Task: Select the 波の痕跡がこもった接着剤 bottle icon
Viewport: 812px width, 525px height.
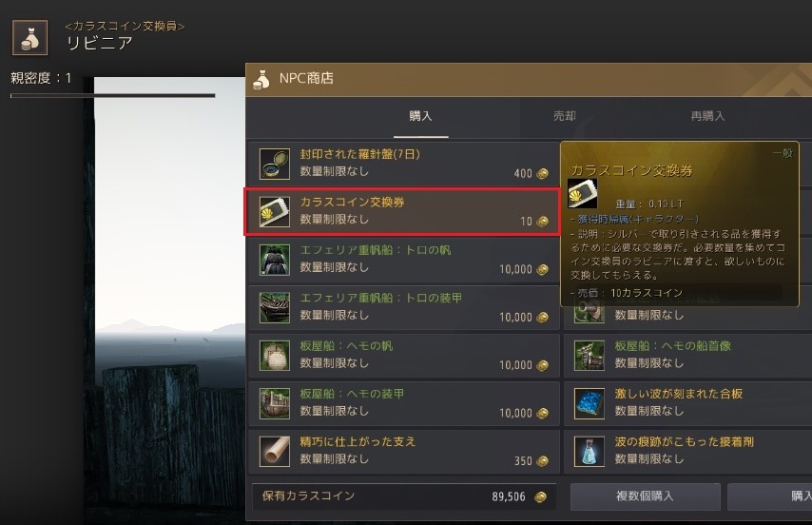Action: click(x=590, y=451)
